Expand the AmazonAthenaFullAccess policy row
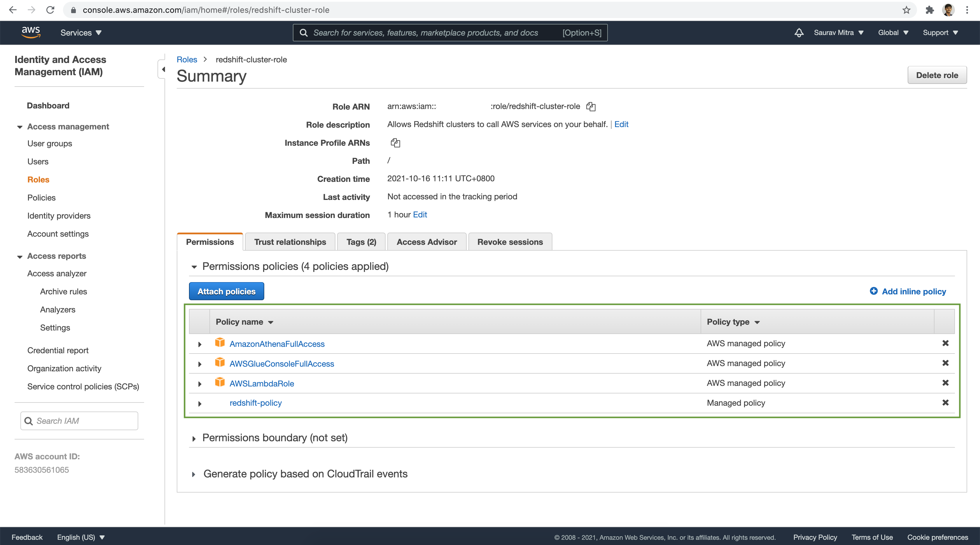Viewport: 980px width, 545px height. 200,344
